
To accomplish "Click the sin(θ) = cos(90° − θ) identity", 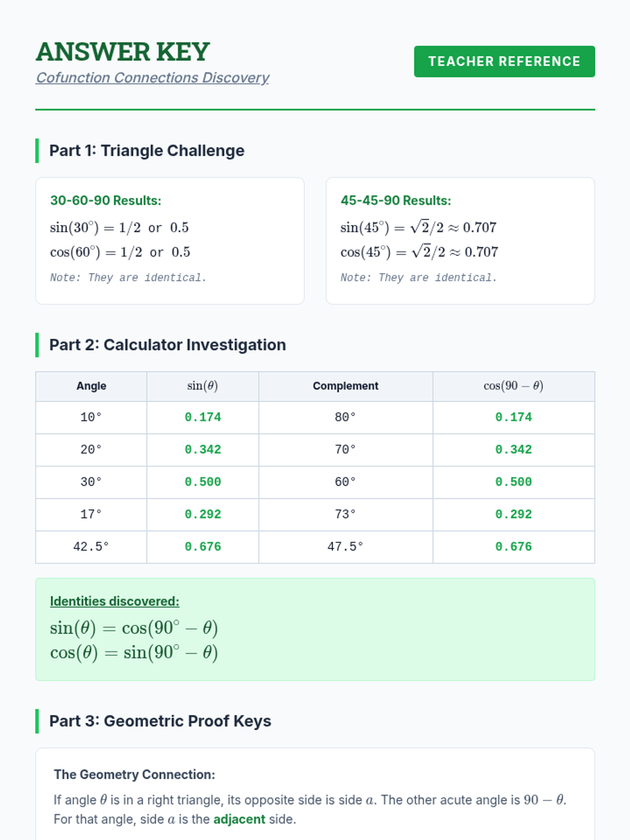I will click(x=134, y=628).
